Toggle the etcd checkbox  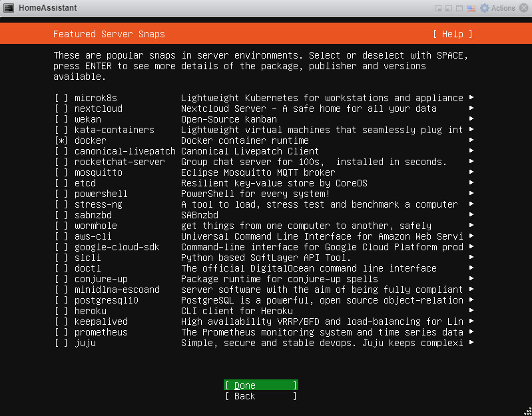click(x=61, y=183)
